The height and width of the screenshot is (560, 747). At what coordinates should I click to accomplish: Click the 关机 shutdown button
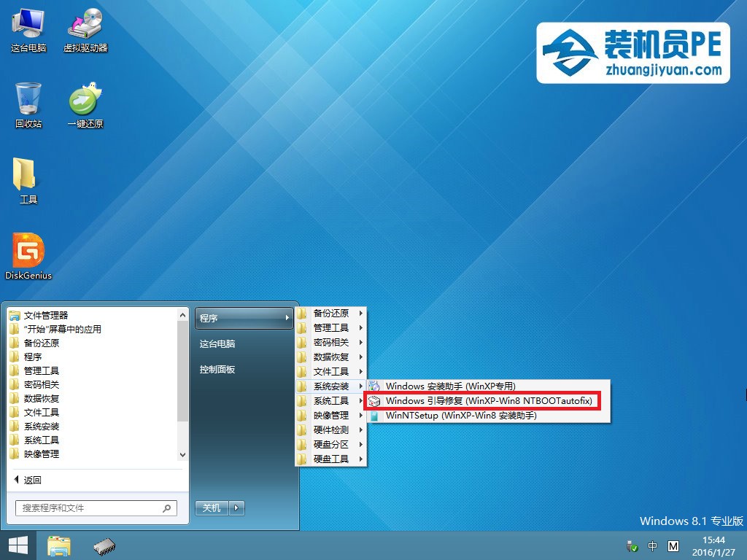212,508
